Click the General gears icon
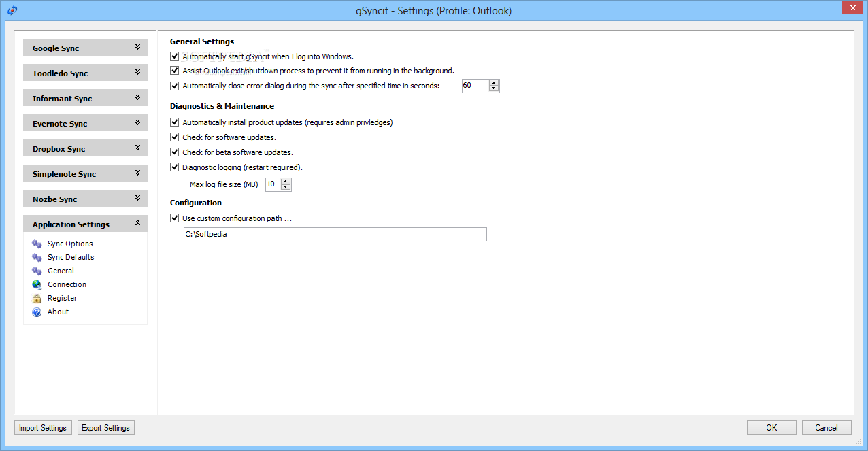 point(37,271)
